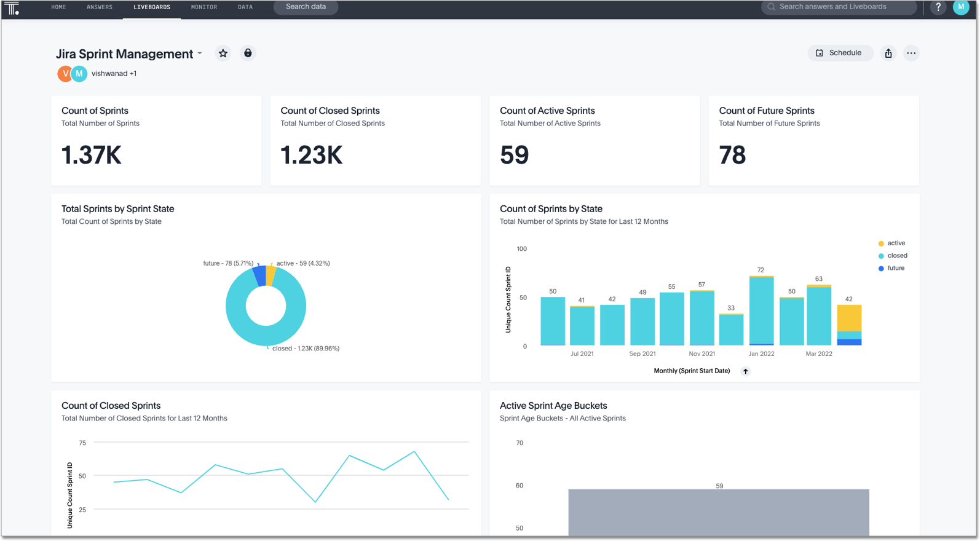Select the bar labeled 63
The width and height of the screenshot is (980, 541).
[819, 315]
